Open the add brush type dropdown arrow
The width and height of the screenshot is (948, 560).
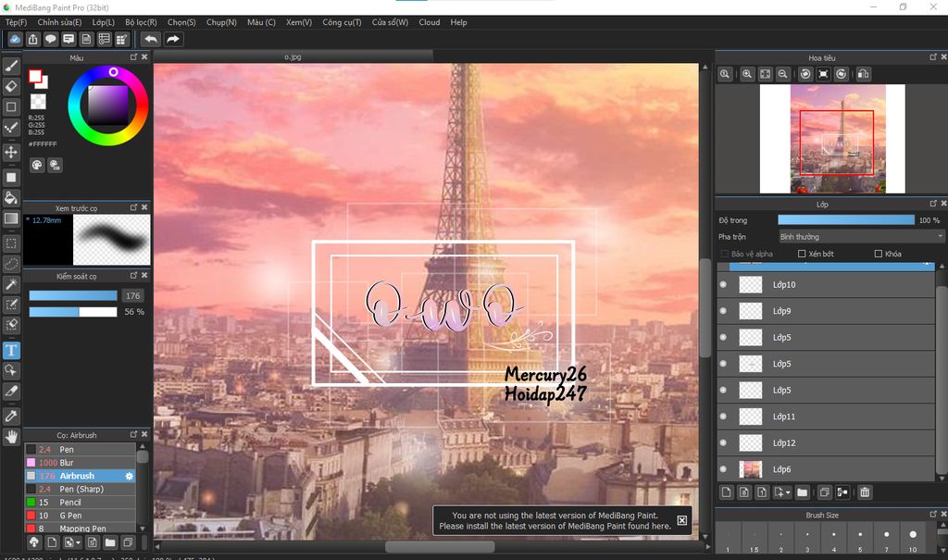pyautogui.click(x=78, y=542)
